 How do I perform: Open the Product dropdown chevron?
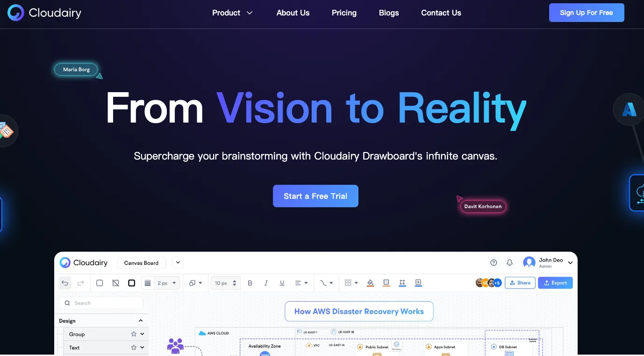coord(250,13)
